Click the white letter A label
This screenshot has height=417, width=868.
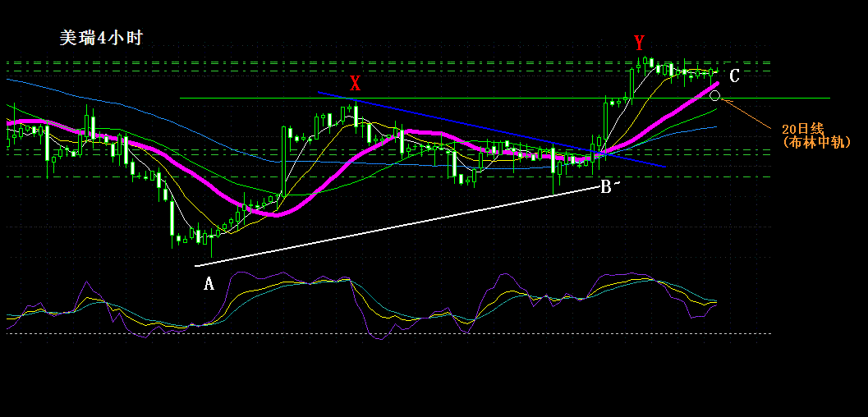209,284
